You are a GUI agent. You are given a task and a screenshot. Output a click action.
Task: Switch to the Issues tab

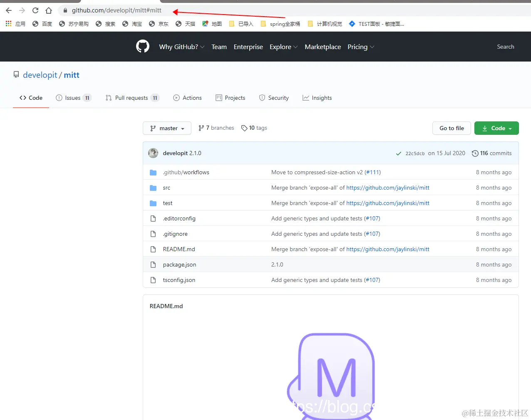point(74,98)
